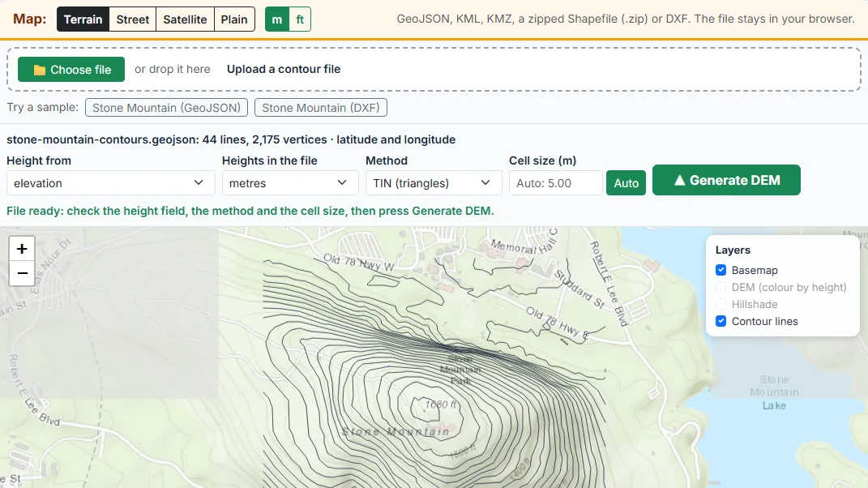Zoom out the map with minus button
Screen dimensions: 868x488
(22, 273)
